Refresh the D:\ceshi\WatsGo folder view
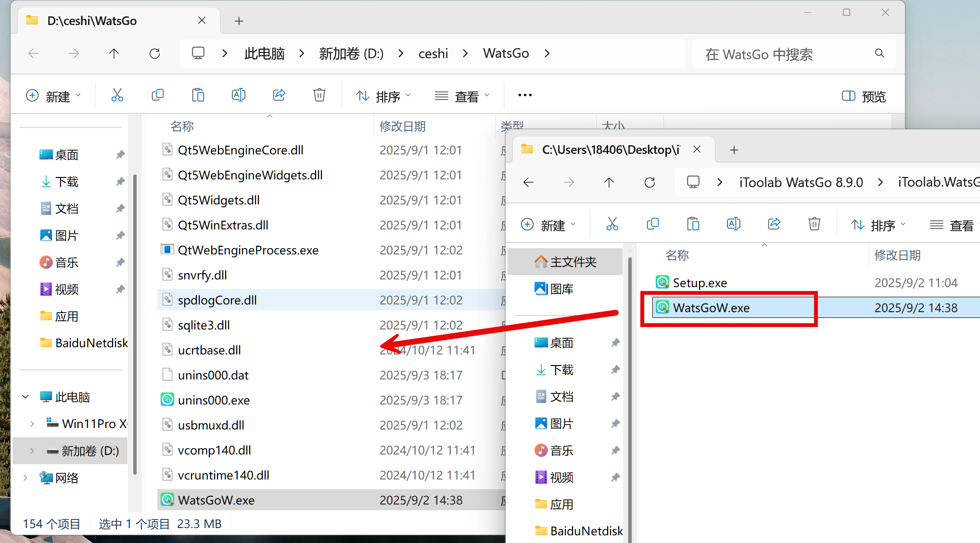 coord(154,53)
